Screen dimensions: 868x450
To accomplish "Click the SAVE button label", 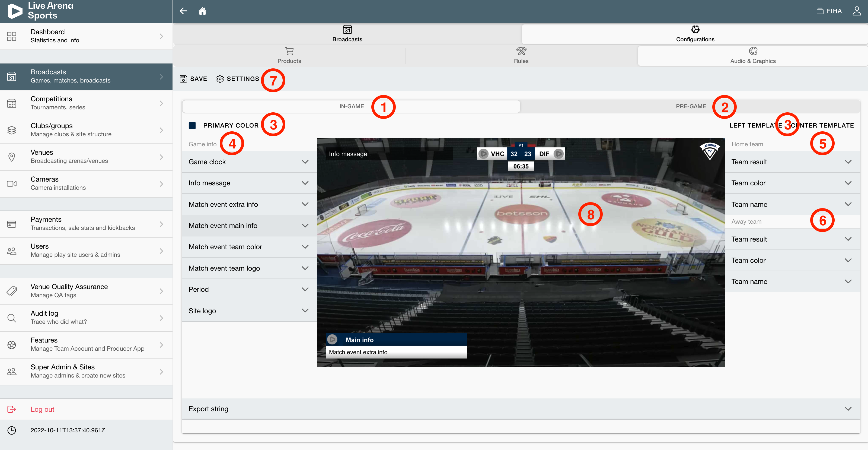I will [x=199, y=79].
